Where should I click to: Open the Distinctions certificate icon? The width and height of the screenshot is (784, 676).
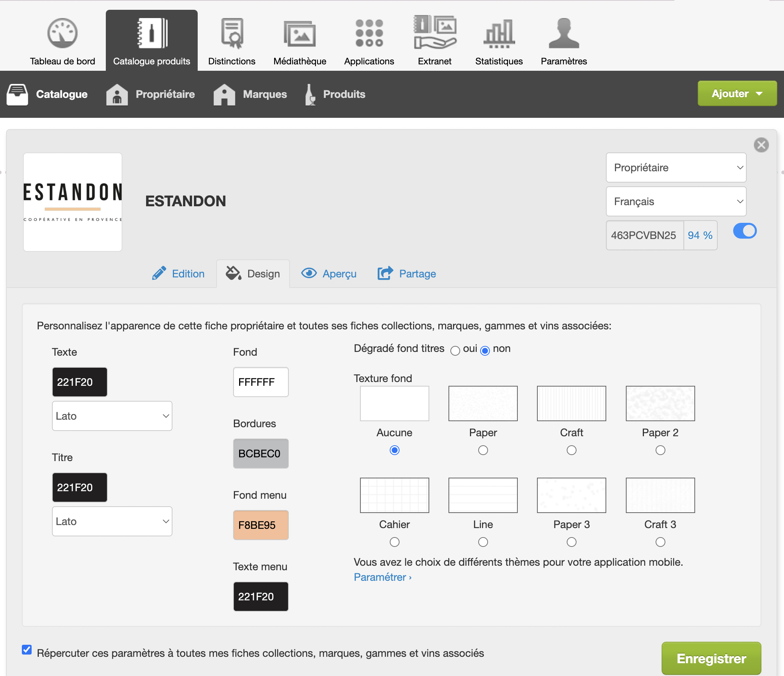click(x=232, y=33)
